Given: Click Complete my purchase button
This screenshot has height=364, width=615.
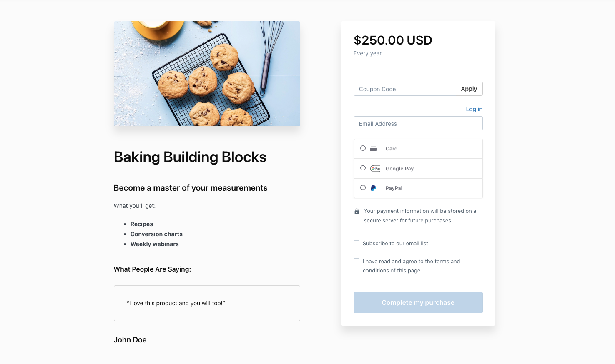Looking at the screenshot, I should pyautogui.click(x=418, y=302).
